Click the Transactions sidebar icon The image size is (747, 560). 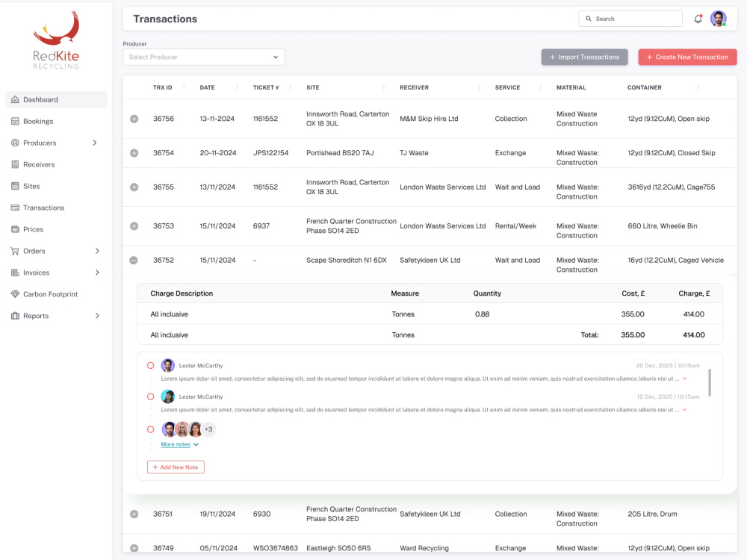click(x=15, y=208)
